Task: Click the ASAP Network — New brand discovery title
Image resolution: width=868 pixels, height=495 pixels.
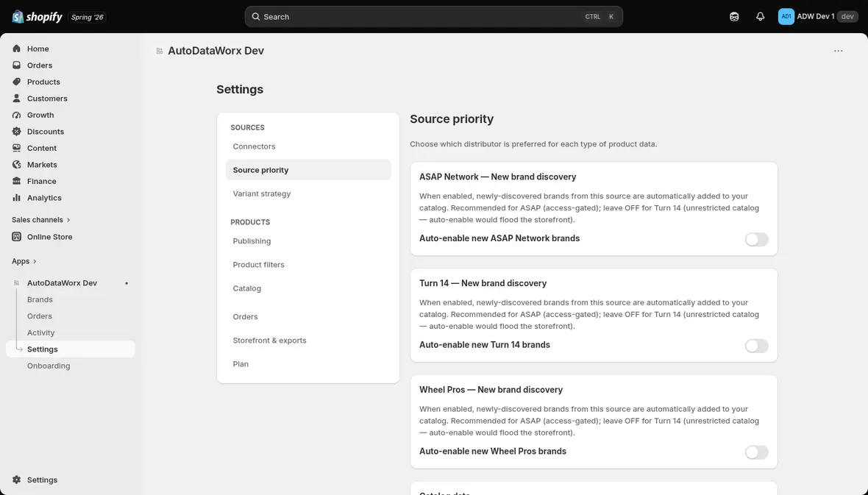Action: tap(498, 177)
